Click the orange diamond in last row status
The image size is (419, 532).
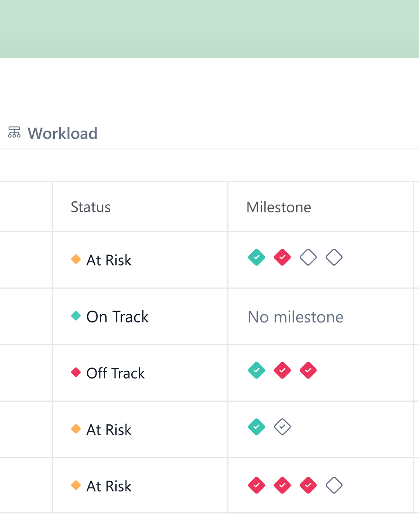point(76,485)
